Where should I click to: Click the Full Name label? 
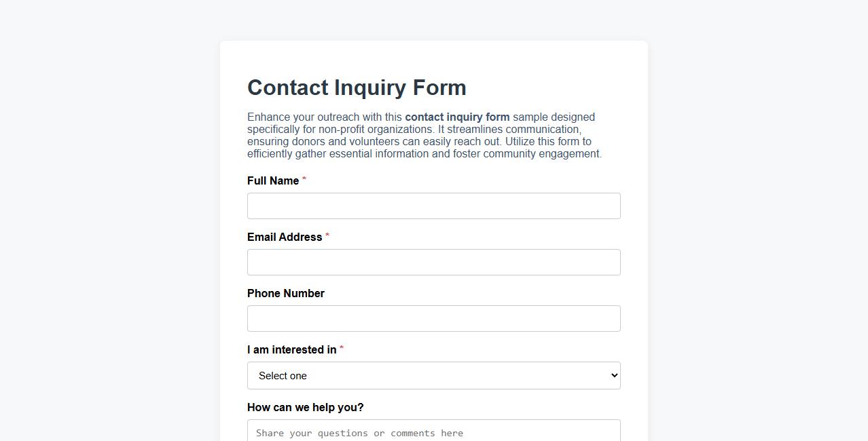click(272, 180)
